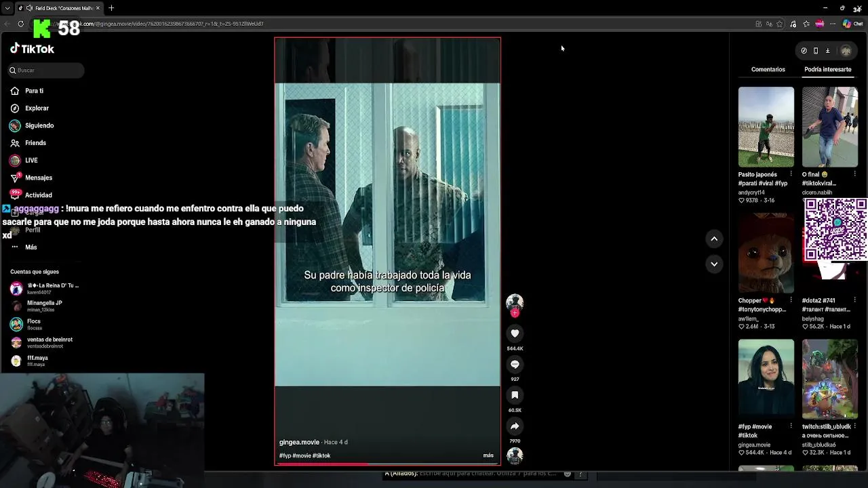Seek in the video progress bar
The height and width of the screenshot is (488, 868).
click(x=387, y=464)
